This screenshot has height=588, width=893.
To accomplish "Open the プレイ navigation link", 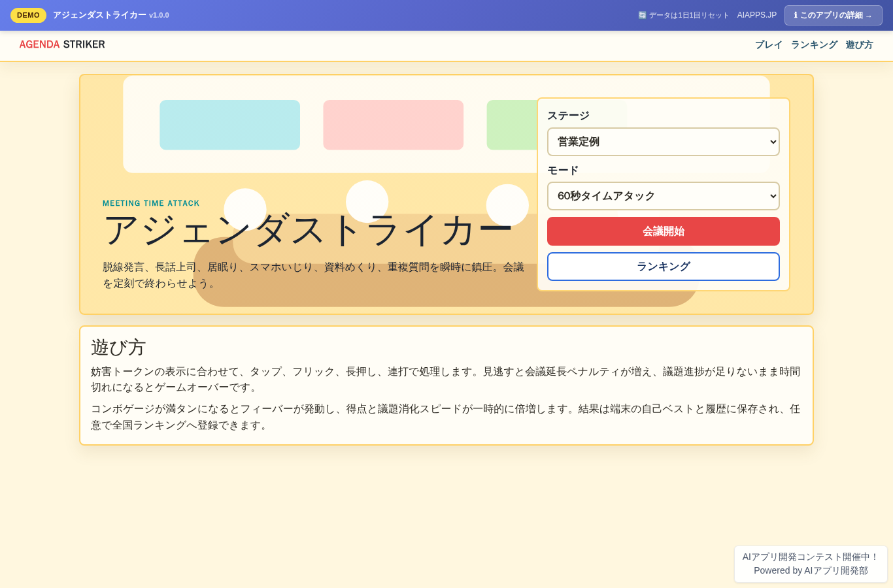I will (x=769, y=45).
